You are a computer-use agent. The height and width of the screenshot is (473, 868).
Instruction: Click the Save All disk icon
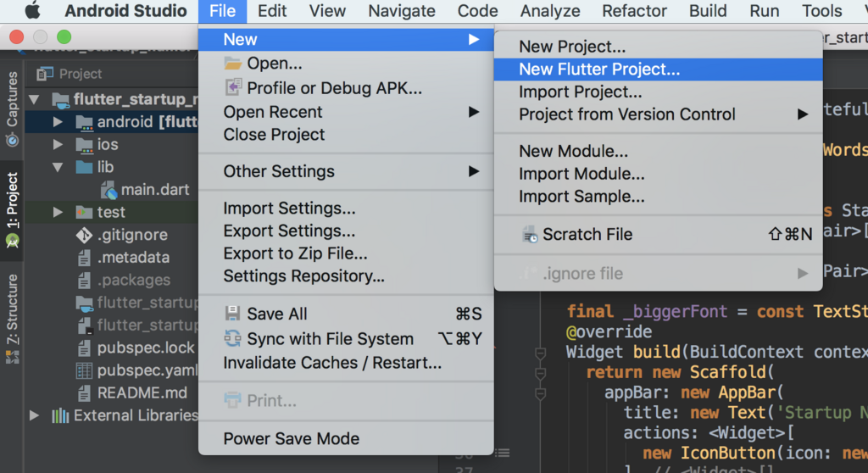coord(232,314)
